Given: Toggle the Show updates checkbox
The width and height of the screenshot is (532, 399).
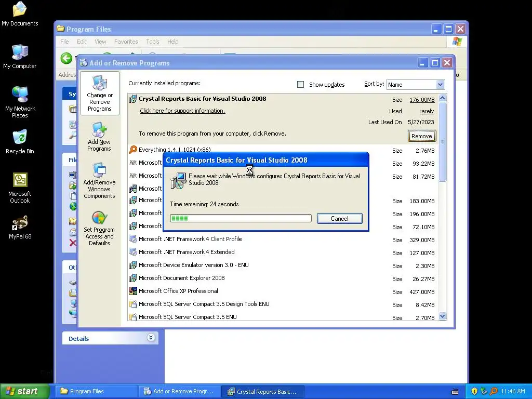Looking at the screenshot, I should [301, 85].
